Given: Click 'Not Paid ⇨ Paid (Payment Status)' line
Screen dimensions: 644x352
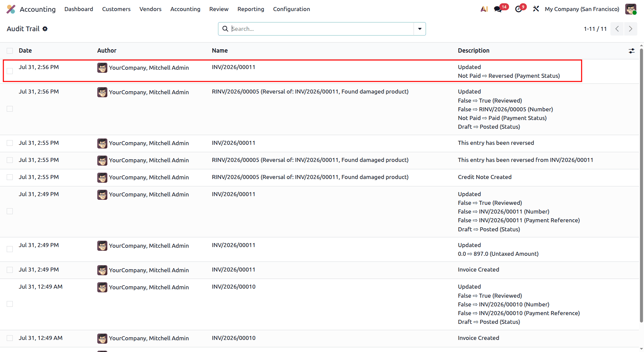Looking at the screenshot, I should pos(502,118).
